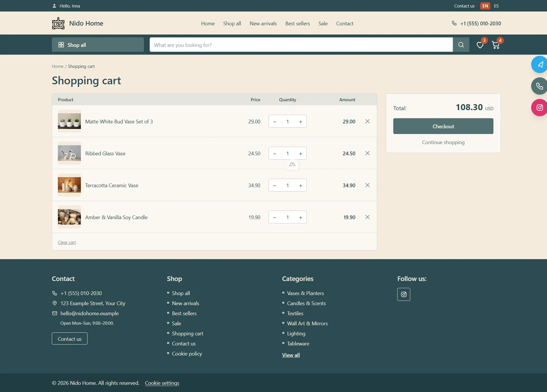Click the Checkout button
547x392 pixels.
tap(443, 126)
